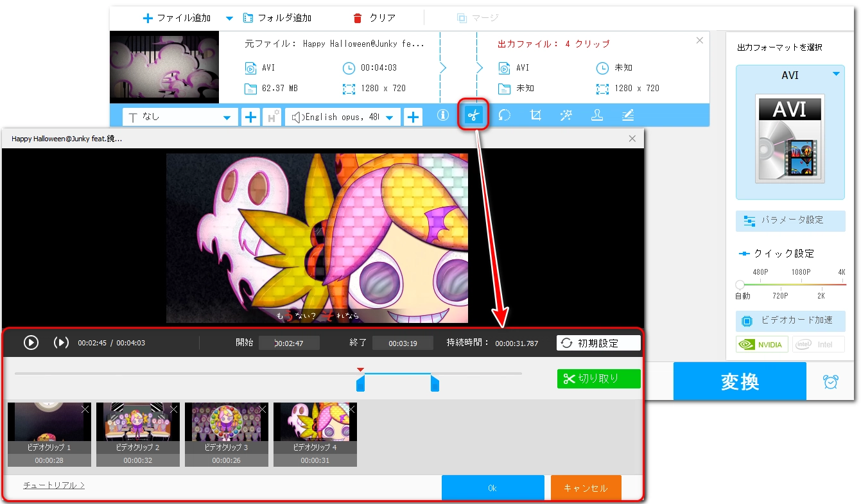The height and width of the screenshot is (504, 861).
Task: Select the ビデオクリップ 3 thumbnail
Action: pyautogui.click(x=227, y=427)
